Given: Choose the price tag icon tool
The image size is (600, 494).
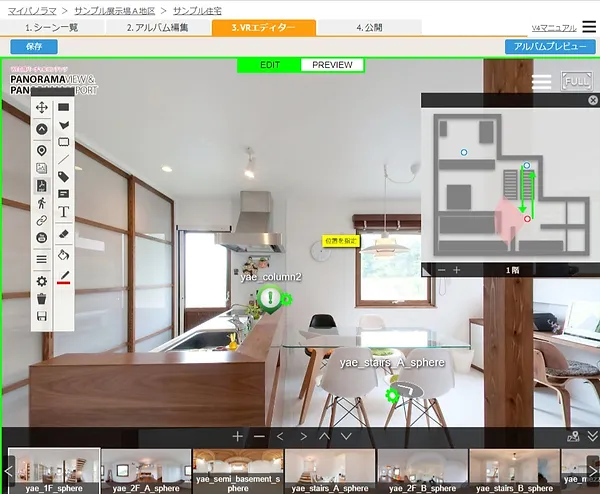Looking at the screenshot, I should point(64,177).
